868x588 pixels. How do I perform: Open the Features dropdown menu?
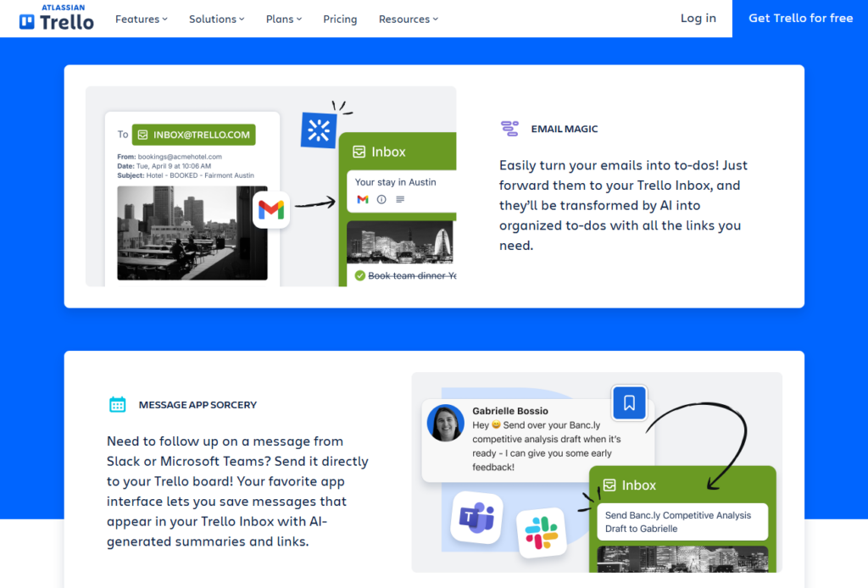pyautogui.click(x=142, y=19)
